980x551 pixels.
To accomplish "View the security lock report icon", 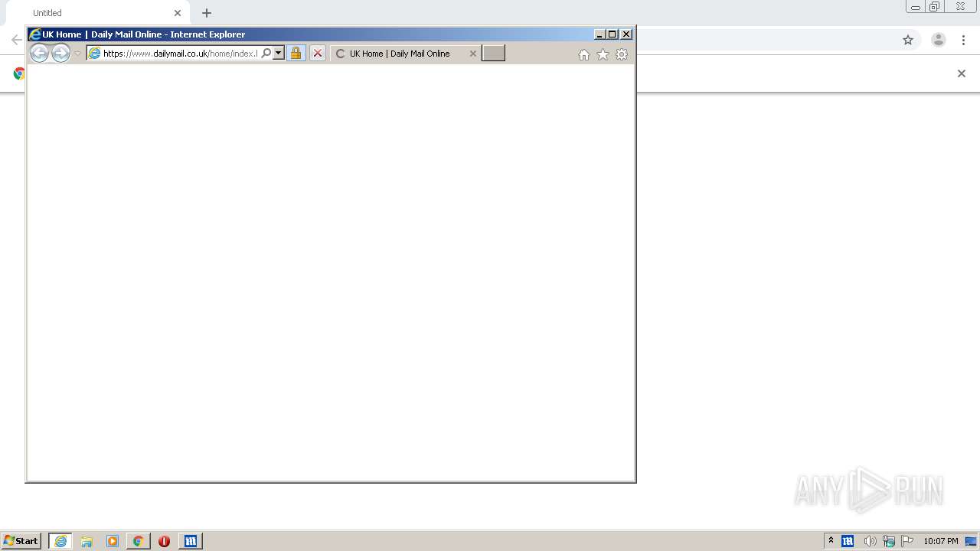I will click(296, 54).
